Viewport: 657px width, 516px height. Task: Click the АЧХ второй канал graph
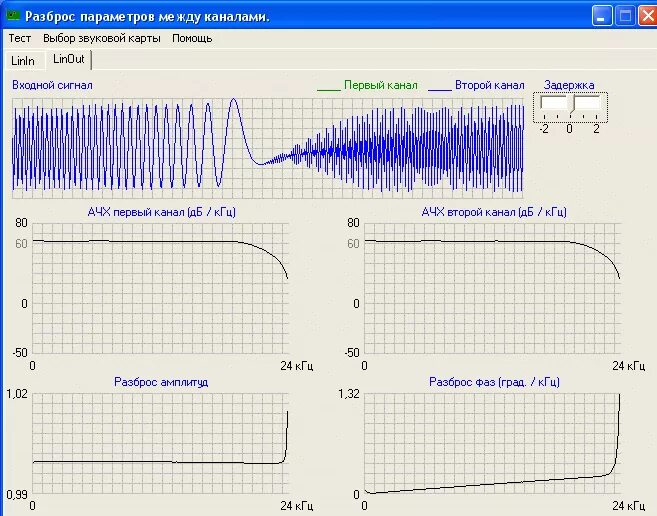493,288
